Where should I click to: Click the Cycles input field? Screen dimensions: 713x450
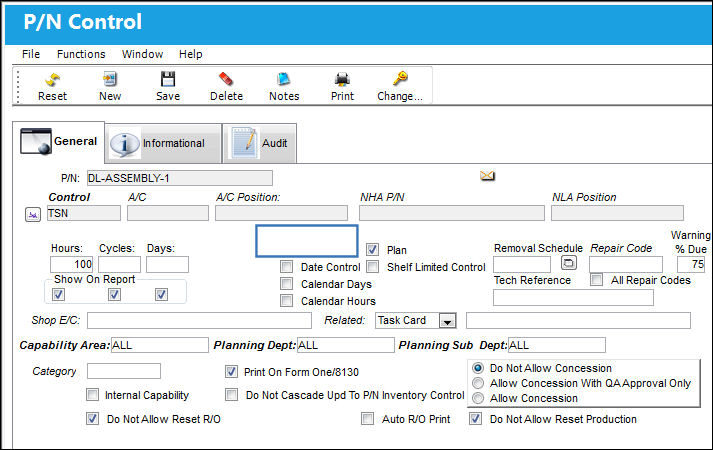tap(120, 265)
